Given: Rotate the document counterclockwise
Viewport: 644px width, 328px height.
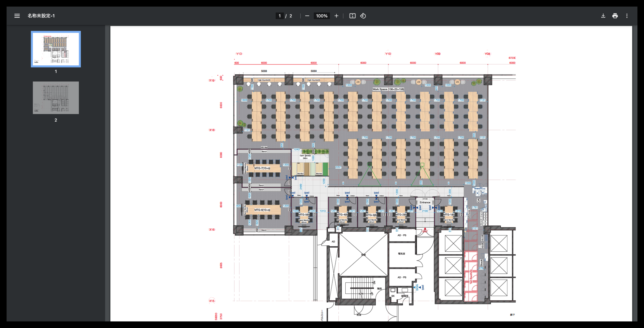Looking at the screenshot, I should pos(363,16).
